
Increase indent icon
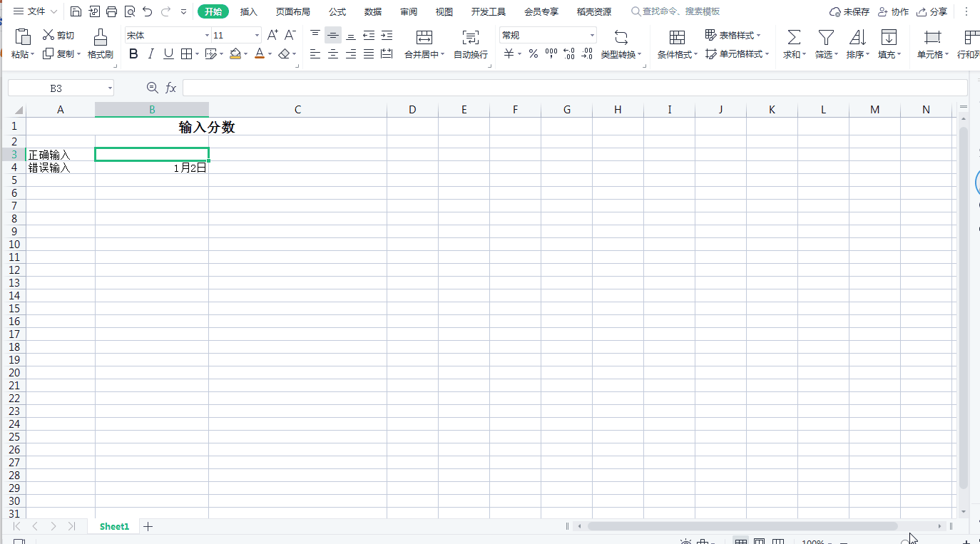[387, 35]
